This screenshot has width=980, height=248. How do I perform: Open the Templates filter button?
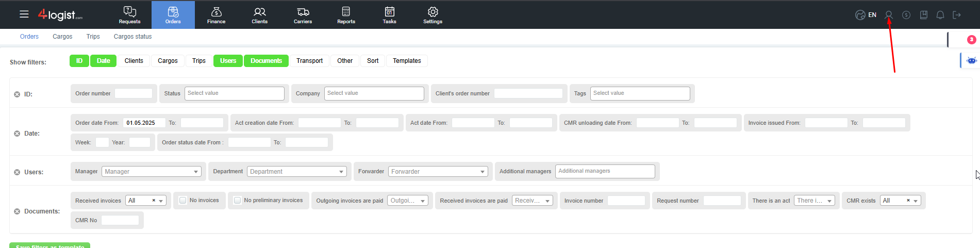[x=407, y=61]
